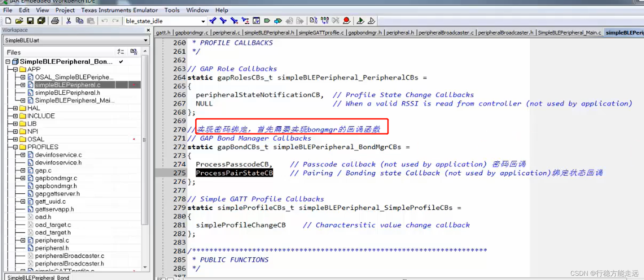
Task: Click the highlighted ProcessPairStateCB in code
Action: (x=234, y=173)
